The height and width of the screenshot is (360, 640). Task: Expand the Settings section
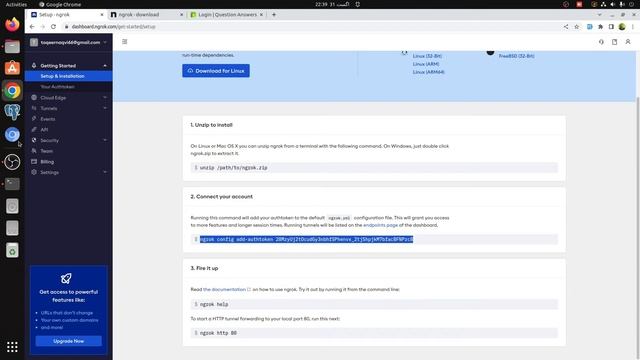(x=105, y=172)
